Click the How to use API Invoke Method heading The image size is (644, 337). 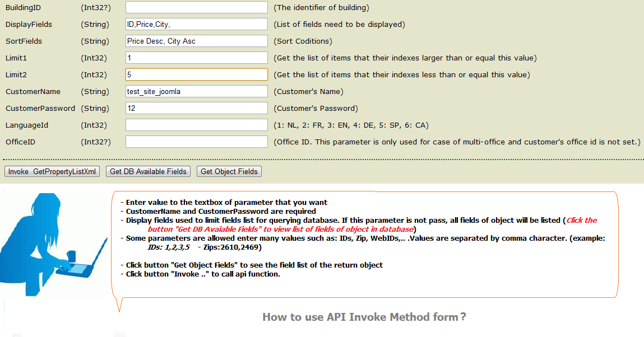364,317
